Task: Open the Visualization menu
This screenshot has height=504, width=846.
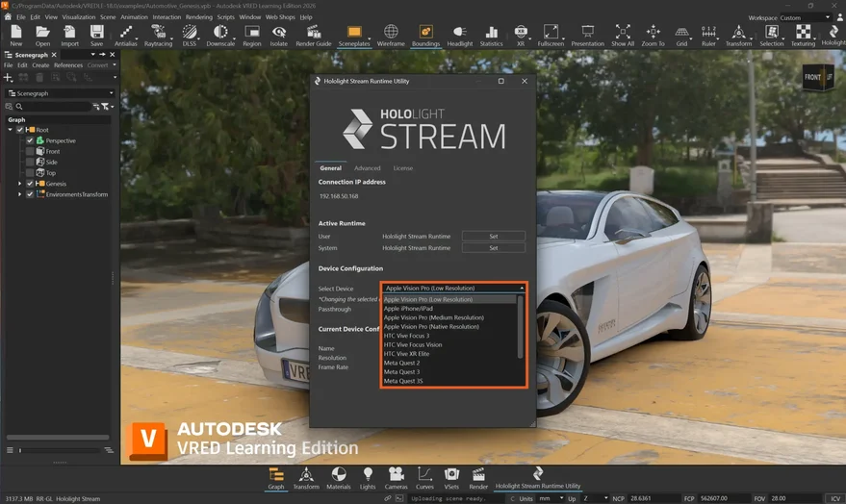Action: (79, 17)
